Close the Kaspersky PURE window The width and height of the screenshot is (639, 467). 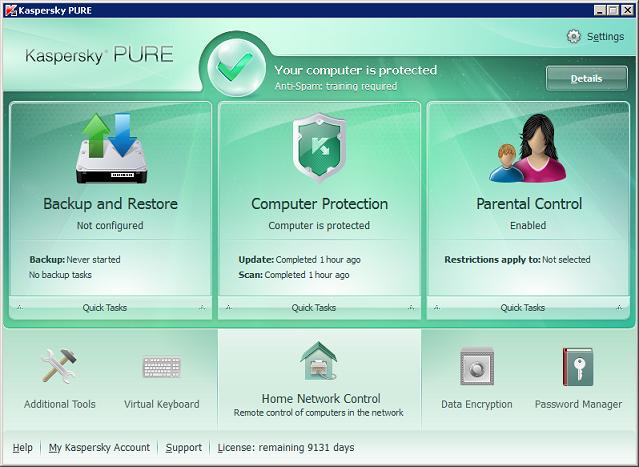[x=627, y=10]
